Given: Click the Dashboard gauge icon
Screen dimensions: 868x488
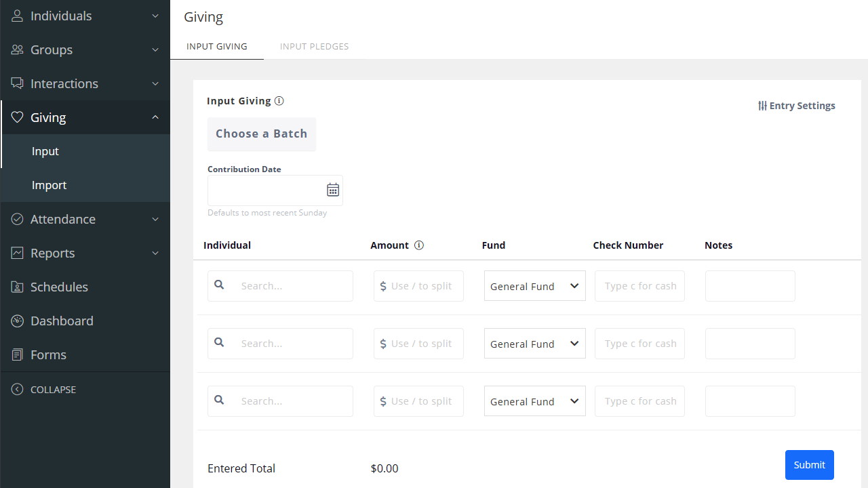Looking at the screenshot, I should [x=17, y=320].
